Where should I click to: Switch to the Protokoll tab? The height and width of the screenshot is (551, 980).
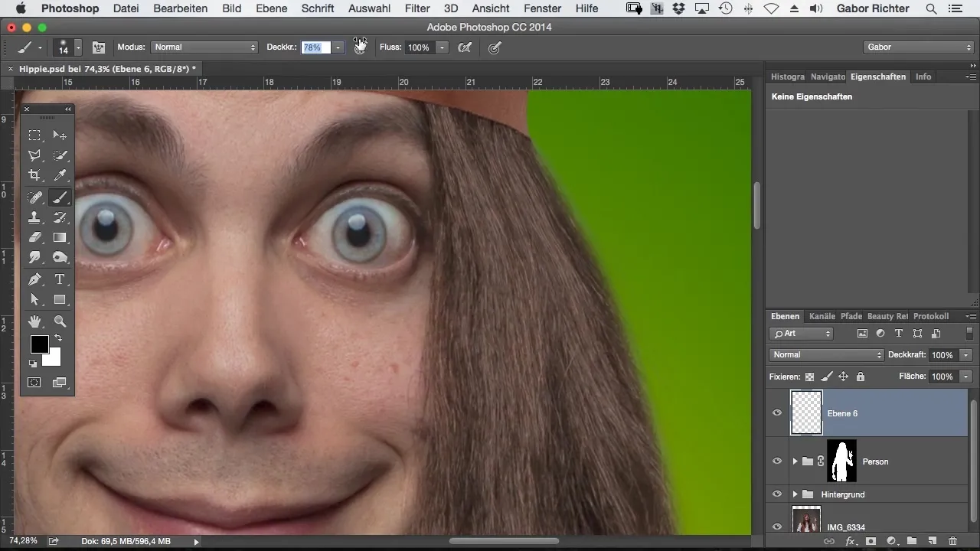pyautogui.click(x=931, y=316)
